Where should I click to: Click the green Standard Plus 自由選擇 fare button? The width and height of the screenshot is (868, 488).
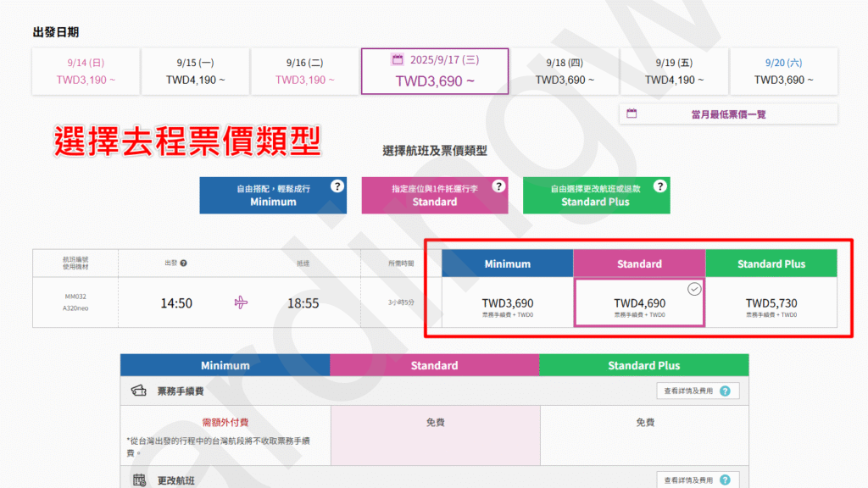coord(596,196)
